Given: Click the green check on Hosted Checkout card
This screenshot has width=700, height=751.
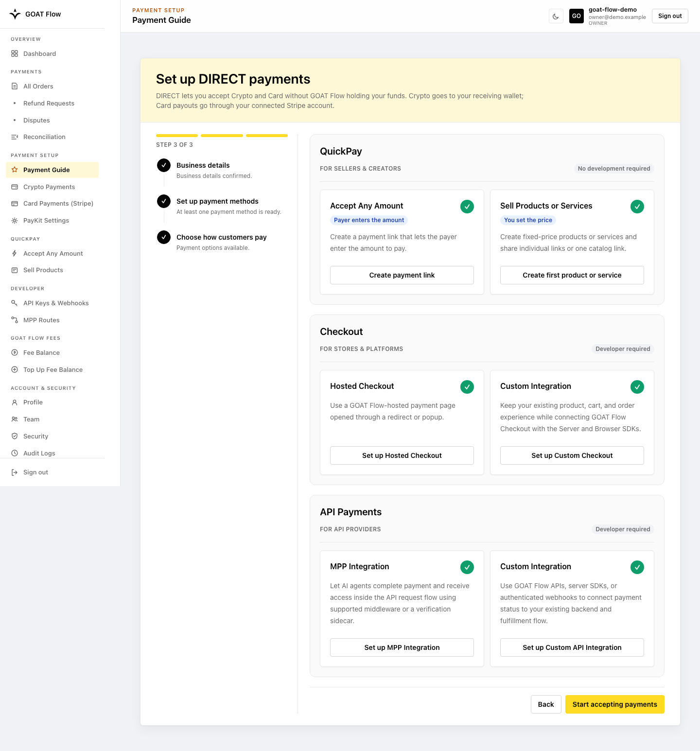Looking at the screenshot, I should pos(467,387).
